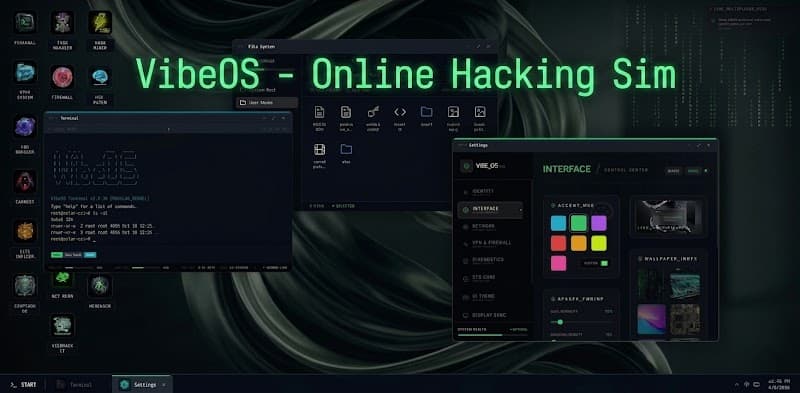Choose the green matrix wallpaper thumbnail
This screenshot has height=393, width=800.
651,285
